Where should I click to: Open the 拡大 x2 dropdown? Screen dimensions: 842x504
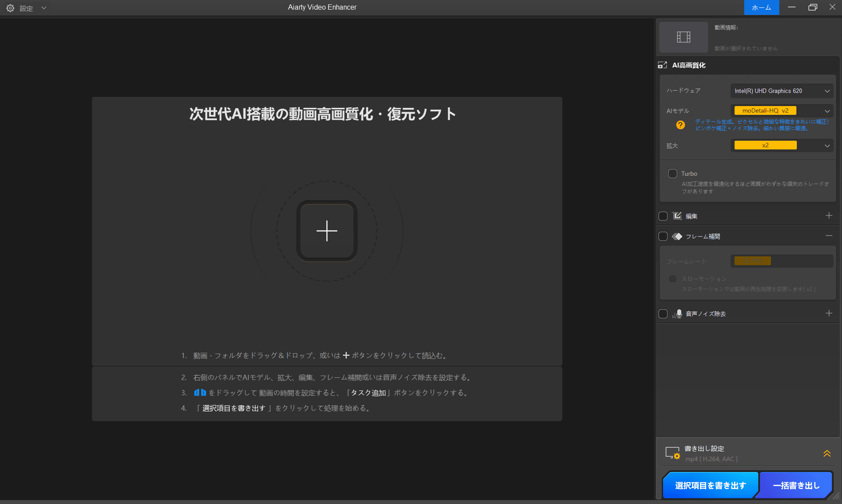click(782, 146)
